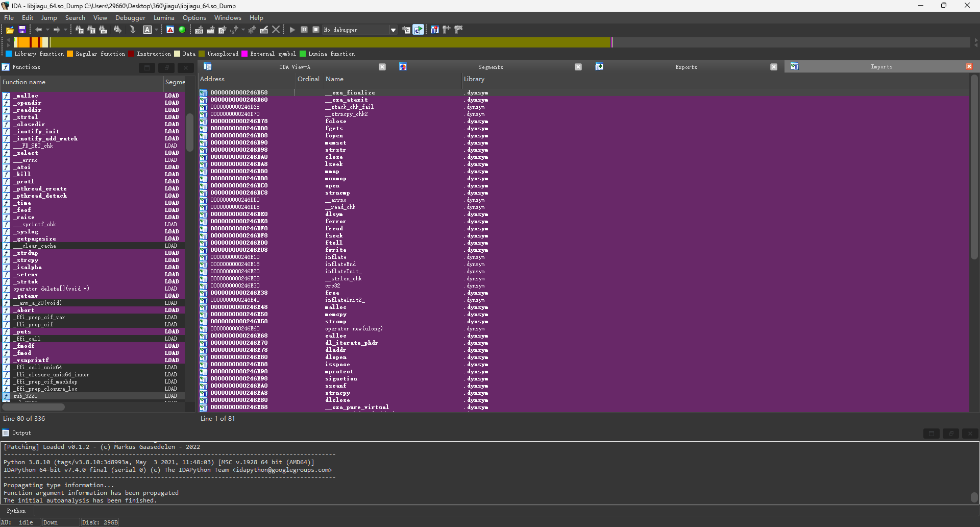Click the Output panel icon
Image resolution: width=980 pixels, height=527 pixels.
tap(6, 433)
